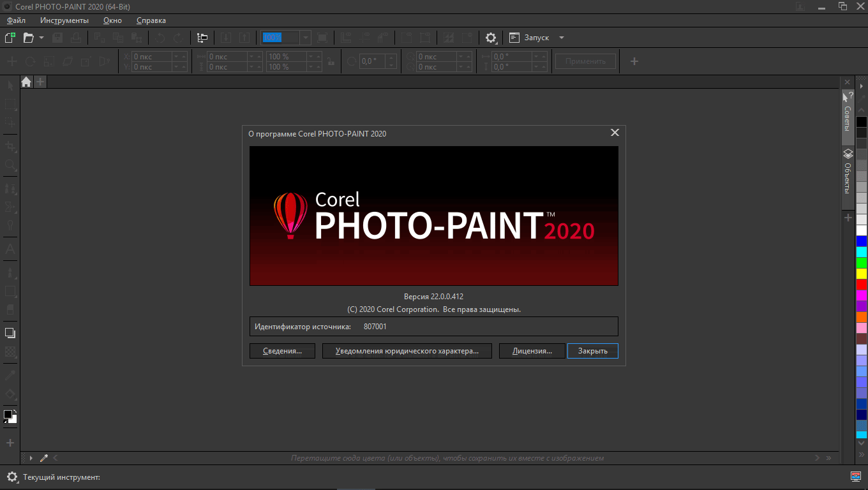Click the status bar gear icon
The width and height of the screenshot is (868, 490).
pos(11,477)
